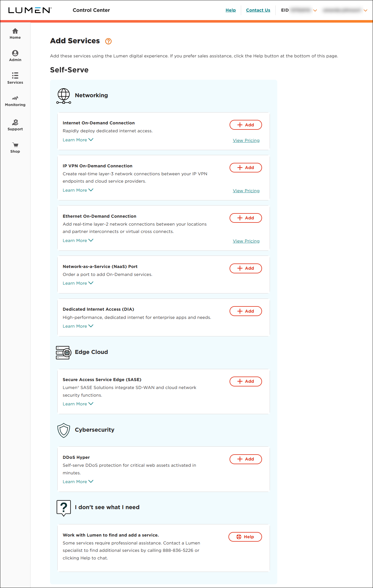Viewport: 373px width, 588px height.
Task: Click the orange help icon beside Add Services
Action: point(108,41)
